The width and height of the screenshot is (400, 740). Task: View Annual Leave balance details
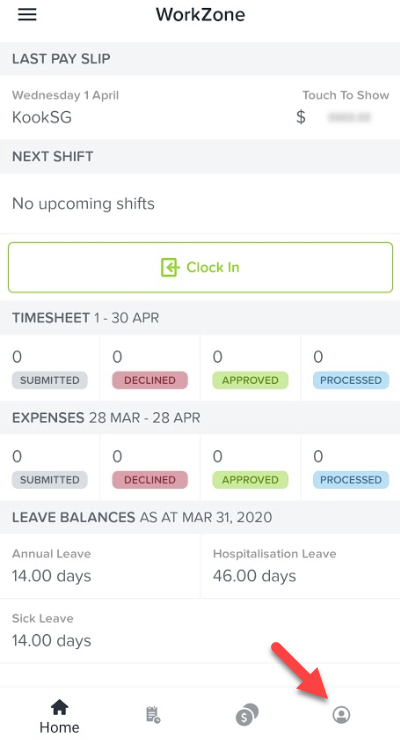pyautogui.click(x=100, y=566)
